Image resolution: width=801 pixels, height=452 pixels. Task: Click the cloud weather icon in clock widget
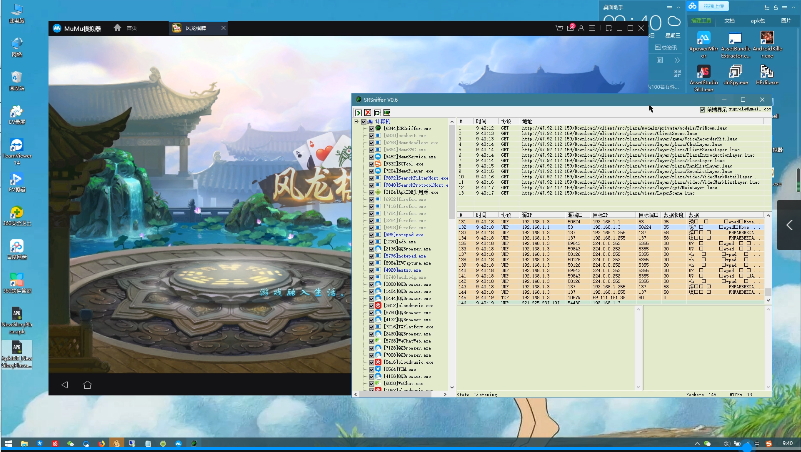(x=674, y=21)
